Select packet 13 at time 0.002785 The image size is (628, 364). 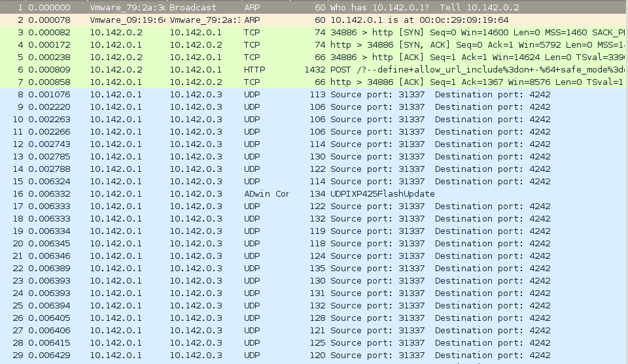pyautogui.click(x=314, y=156)
